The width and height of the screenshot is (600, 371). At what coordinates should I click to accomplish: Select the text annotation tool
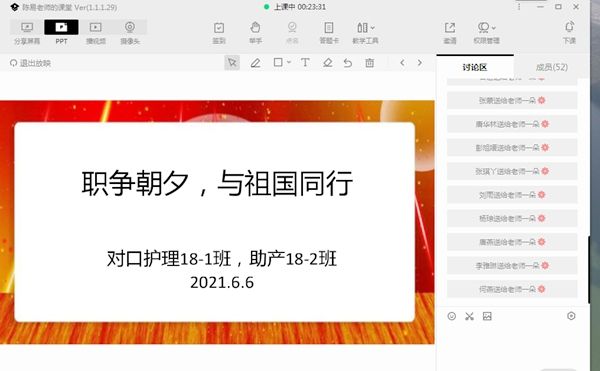pyautogui.click(x=305, y=63)
